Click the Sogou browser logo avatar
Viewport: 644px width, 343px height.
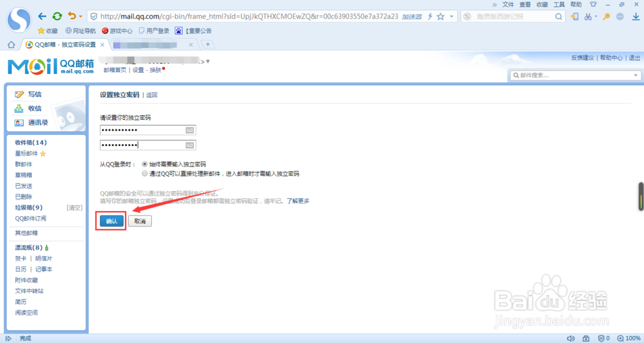click(x=19, y=19)
